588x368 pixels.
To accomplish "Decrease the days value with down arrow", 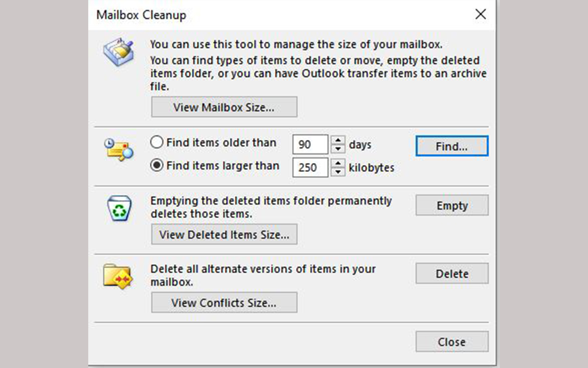I will [338, 149].
